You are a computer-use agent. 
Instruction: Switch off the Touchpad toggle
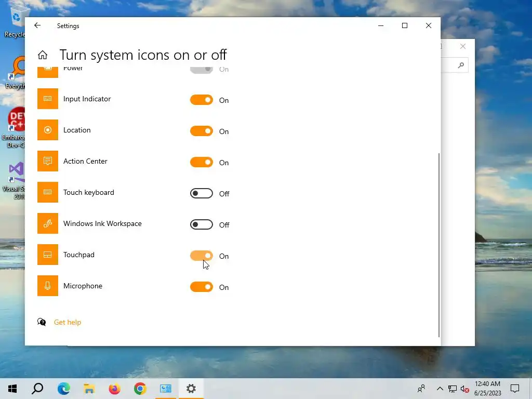(x=202, y=256)
